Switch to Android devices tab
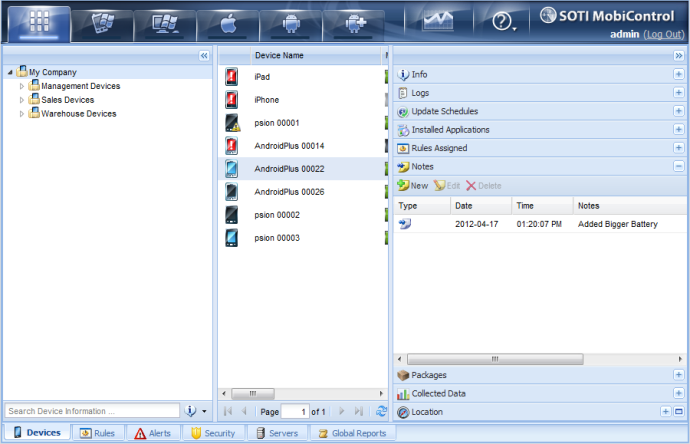The image size is (690, 444). 291,25
